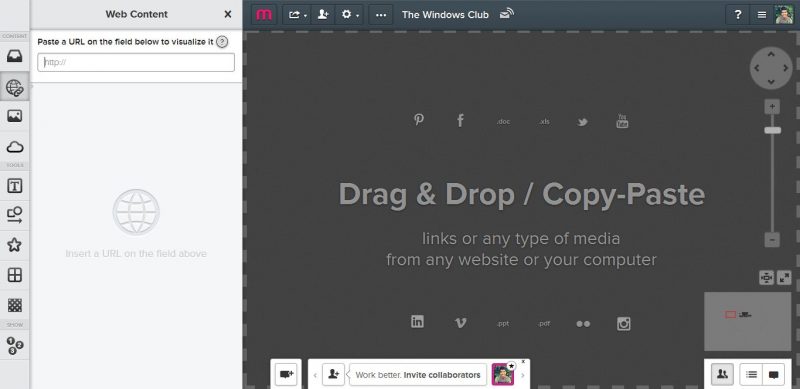Viewport: 800px width, 389px height.
Task: Click the zoom out minus button
Action: [772, 239]
